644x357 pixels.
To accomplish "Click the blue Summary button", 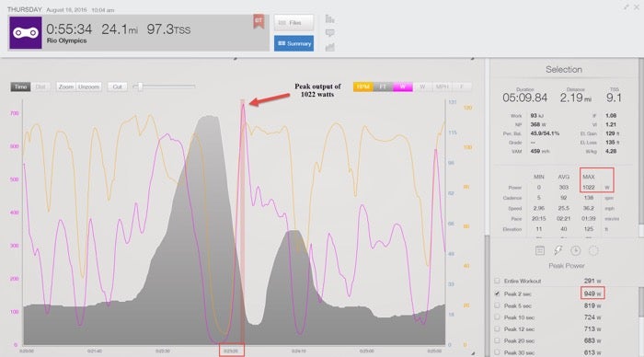I will click(x=293, y=43).
